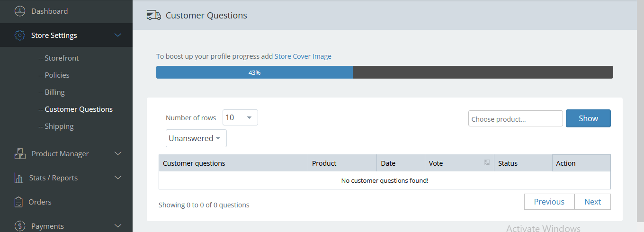Click the Dashboard gauge icon
Image resolution: width=644 pixels, height=232 pixels.
click(20, 11)
